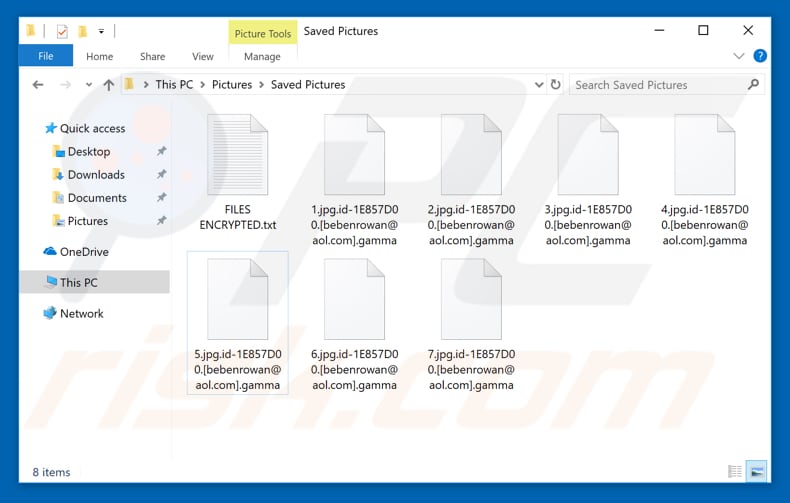Viewport: 790px width, 503px height.
Task: Open FILES ENCRYPTED.txt file
Action: point(238,172)
